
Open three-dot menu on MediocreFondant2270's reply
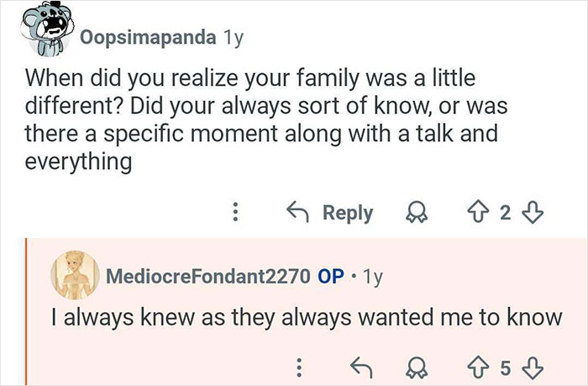(x=297, y=367)
